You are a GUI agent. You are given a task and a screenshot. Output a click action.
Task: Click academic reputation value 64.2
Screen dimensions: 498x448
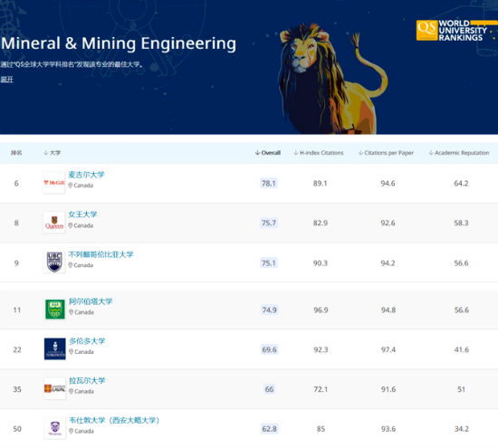[461, 183]
